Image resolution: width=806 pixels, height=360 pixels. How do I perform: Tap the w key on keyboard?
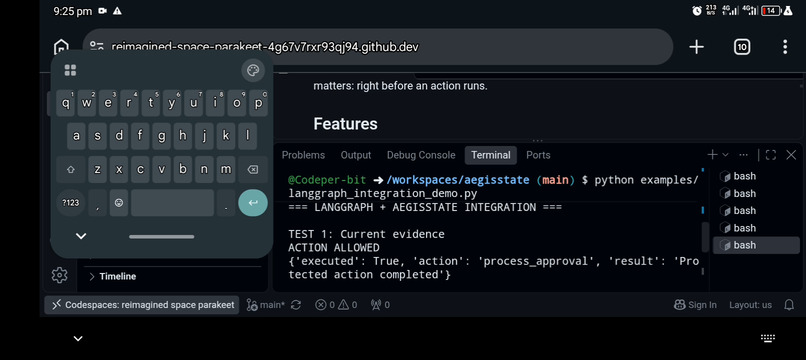[x=87, y=103]
